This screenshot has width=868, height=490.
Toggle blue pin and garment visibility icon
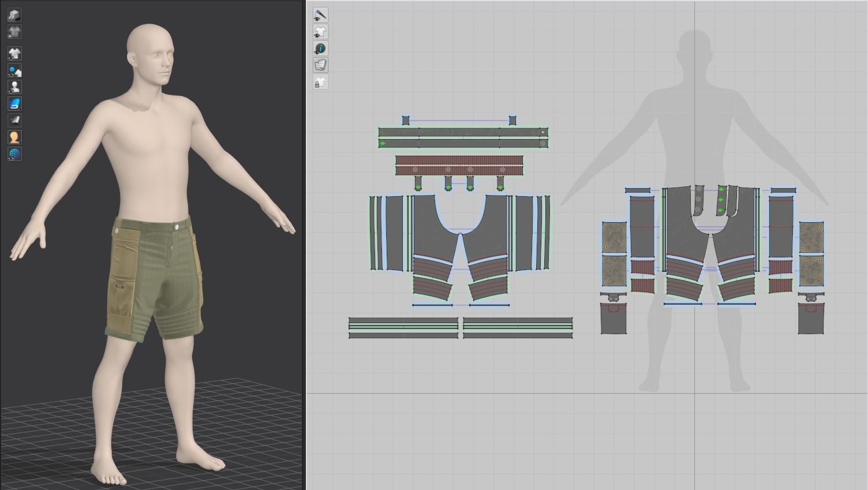pos(14,70)
